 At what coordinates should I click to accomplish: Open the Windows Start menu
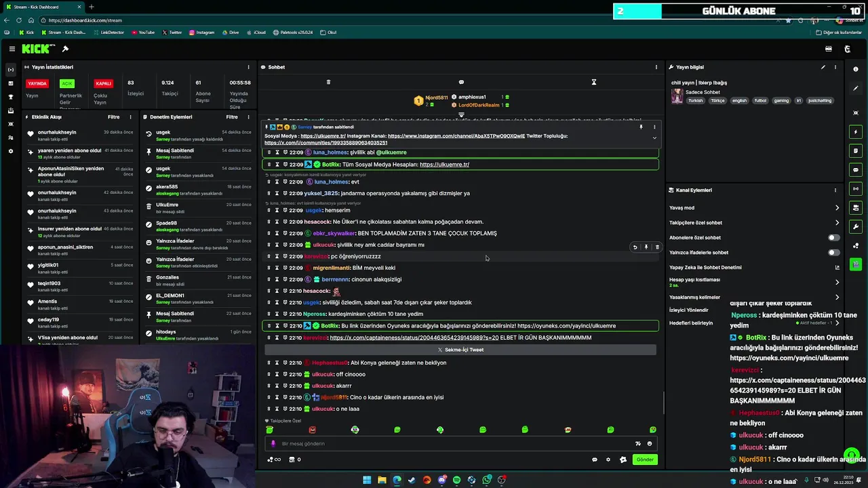pyautogui.click(x=367, y=480)
